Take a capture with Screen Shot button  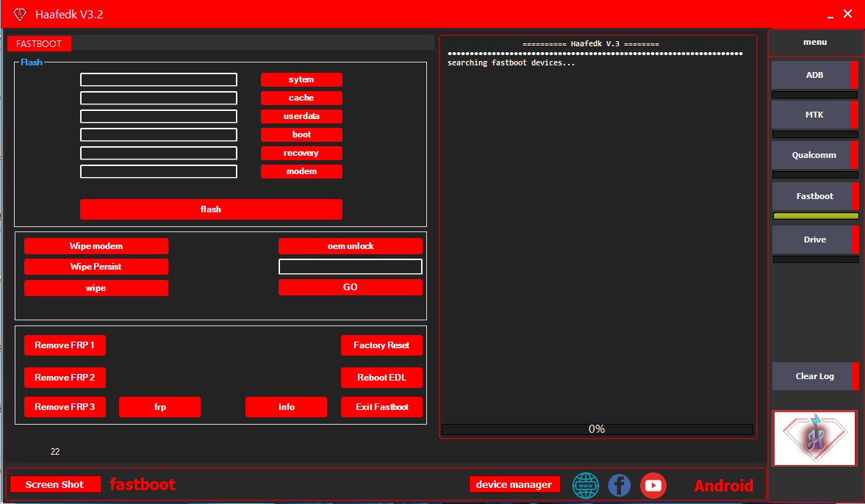coord(55,485)
